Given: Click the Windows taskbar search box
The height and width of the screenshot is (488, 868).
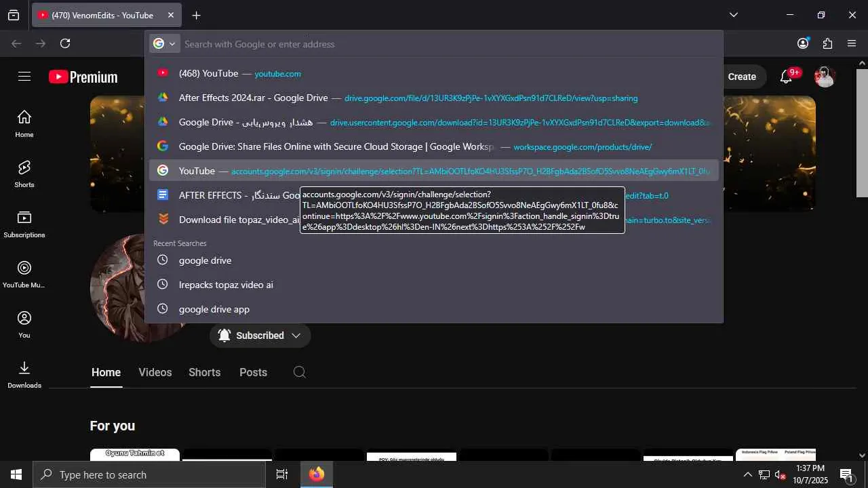Looking at the screenshot, I should tap(149, 474).
